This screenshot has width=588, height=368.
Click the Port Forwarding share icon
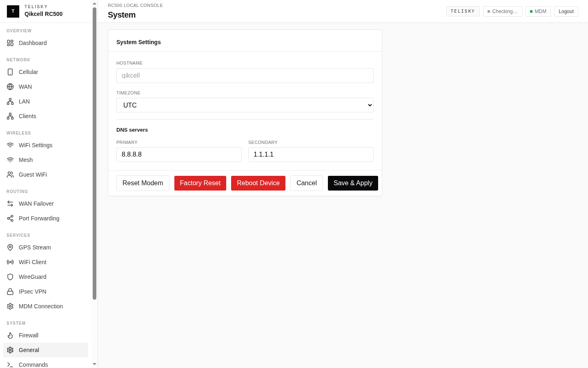(10, 218)
